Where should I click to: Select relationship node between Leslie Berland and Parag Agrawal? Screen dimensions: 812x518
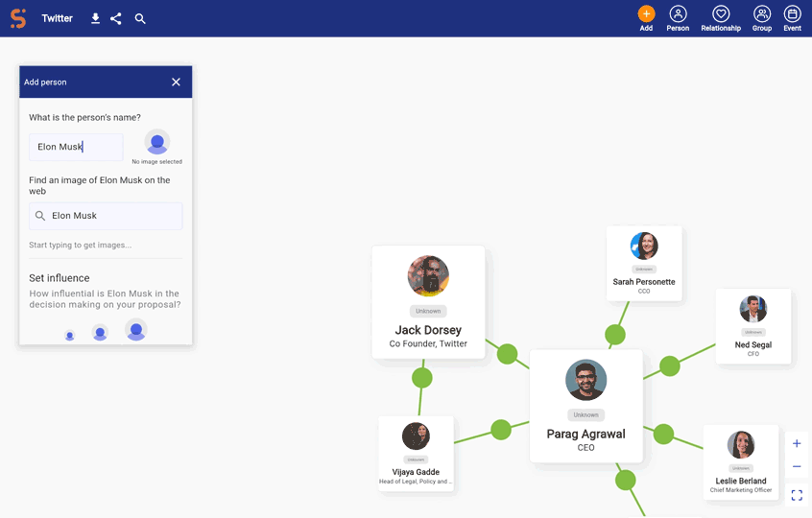coord(663,435)
